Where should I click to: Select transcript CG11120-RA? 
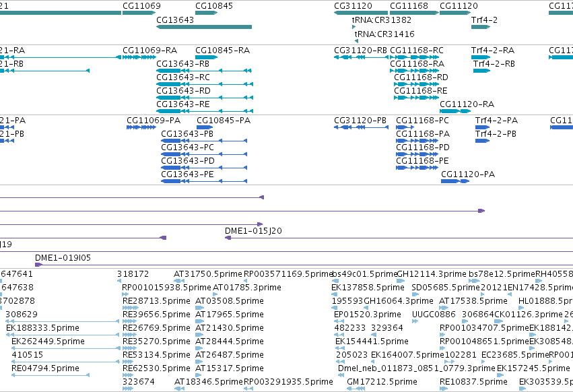pos(455,111)
